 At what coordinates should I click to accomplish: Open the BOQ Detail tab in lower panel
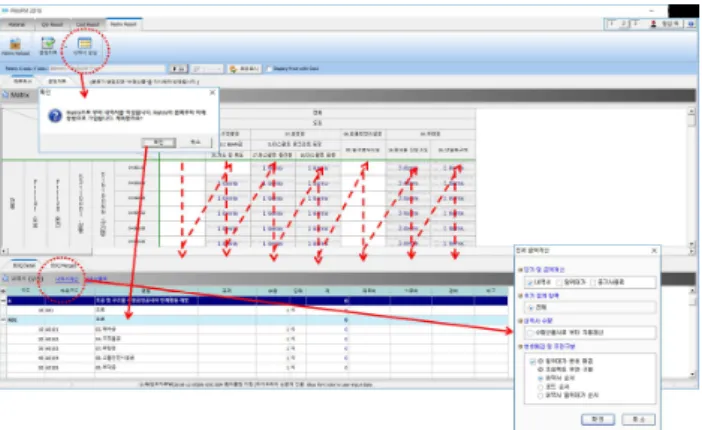pos(24,265)
